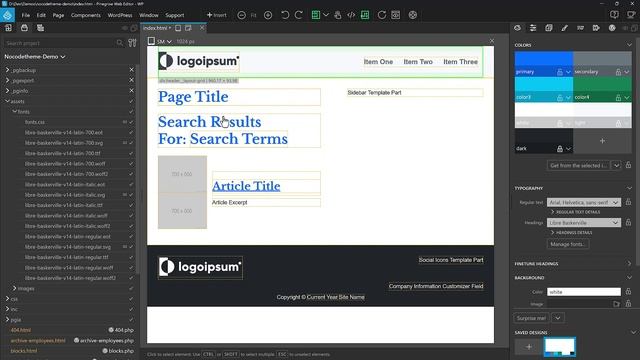The width and height of the screenshot is (640, 360).
Task: Toggle the lock beside Get from the selected
Action: tap(629, 165)
